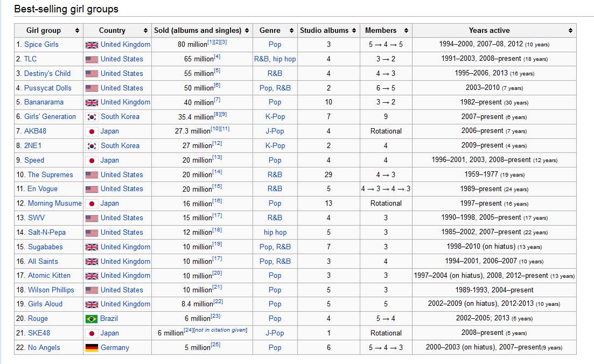Open the En Vogue link

point(43,188)
